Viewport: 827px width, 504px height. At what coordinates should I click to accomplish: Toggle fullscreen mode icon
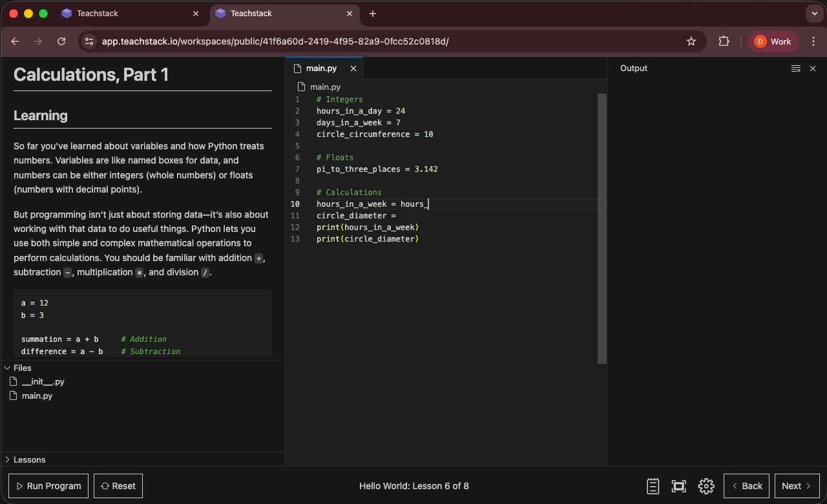pyautogui.click(x=678, y=486)
